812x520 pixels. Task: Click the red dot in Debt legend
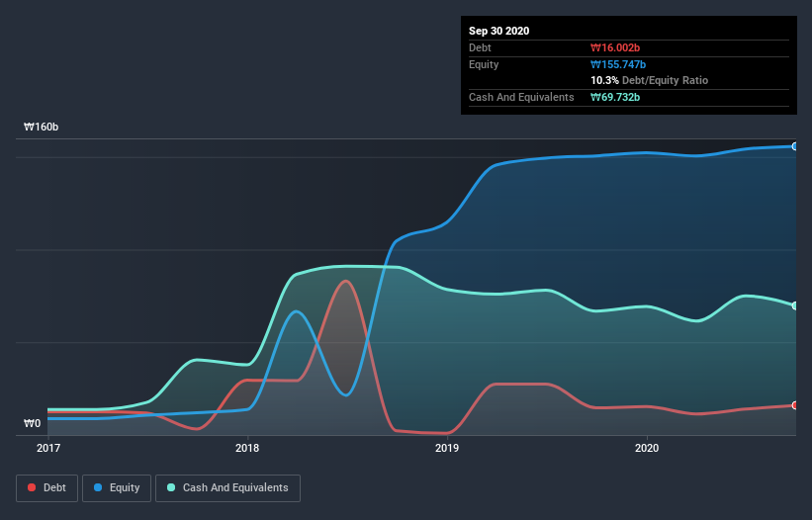click(x=32, y=487)
